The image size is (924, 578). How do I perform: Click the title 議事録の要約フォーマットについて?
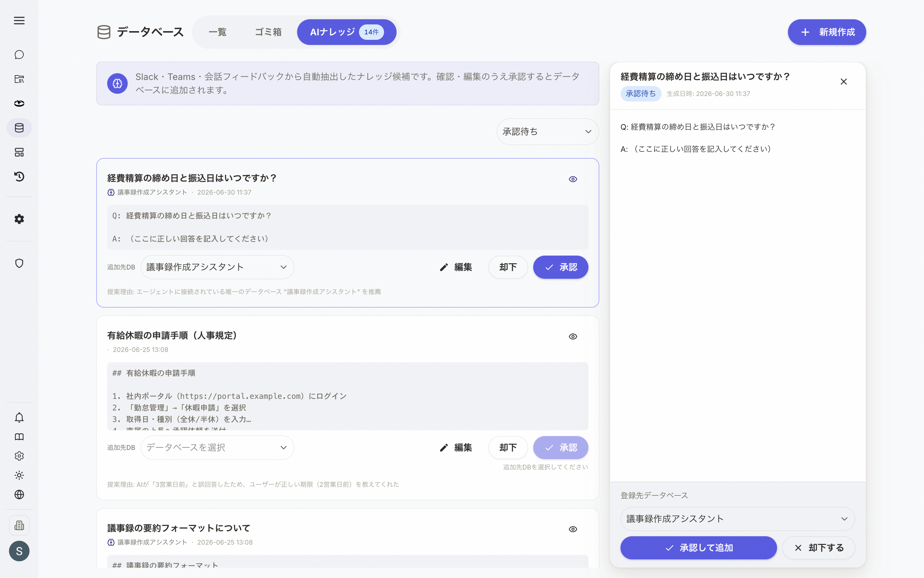pyautogui.click(x=179, y=528)
